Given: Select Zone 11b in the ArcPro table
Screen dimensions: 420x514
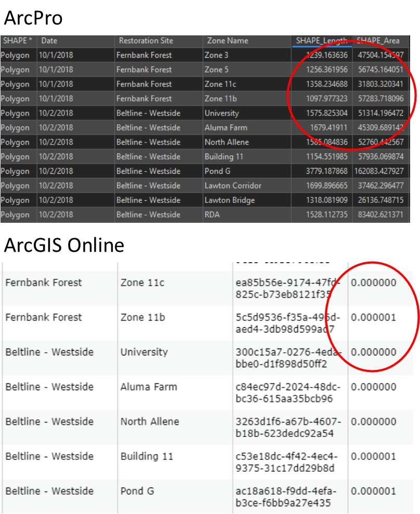Looking at the screenshot, I should 220,99.
